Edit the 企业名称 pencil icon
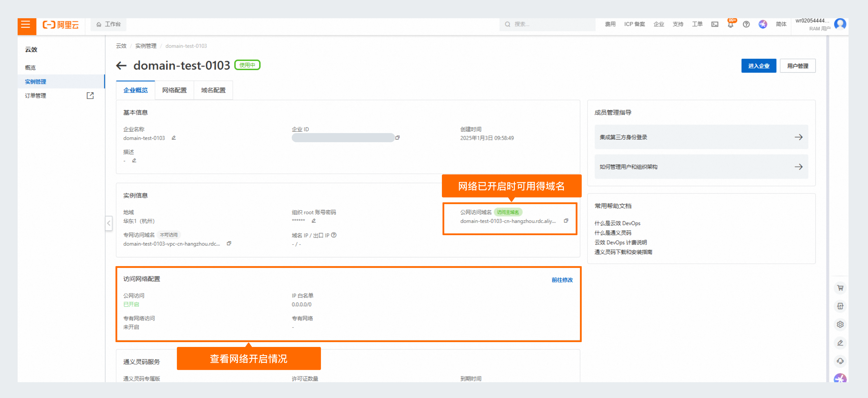 point(174,138)
